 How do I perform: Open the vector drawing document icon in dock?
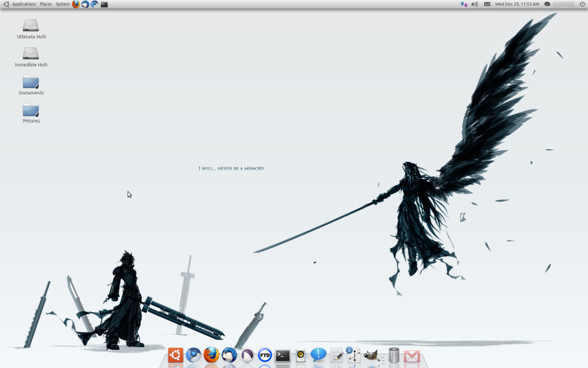353,355
